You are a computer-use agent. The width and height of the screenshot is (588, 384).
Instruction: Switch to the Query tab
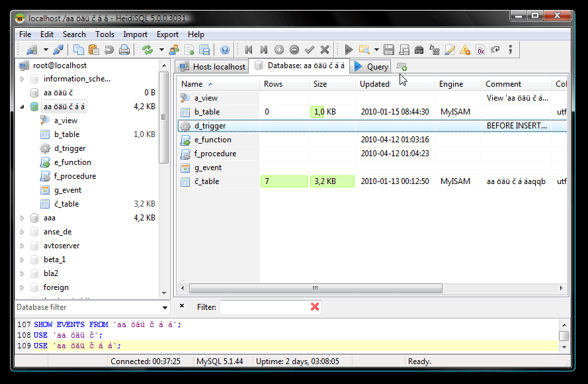(x=371, y=67)
